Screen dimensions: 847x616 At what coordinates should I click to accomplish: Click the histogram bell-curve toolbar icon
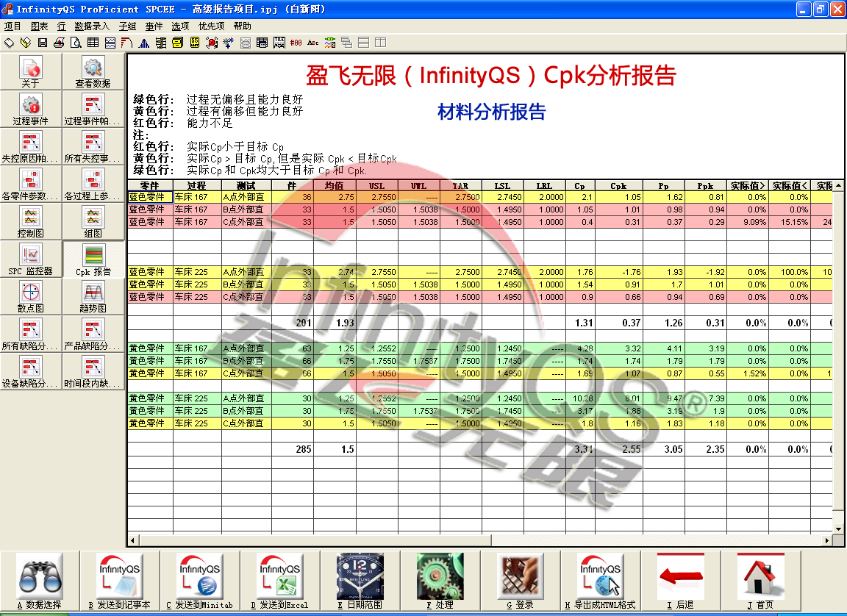[x=143, y=43]
